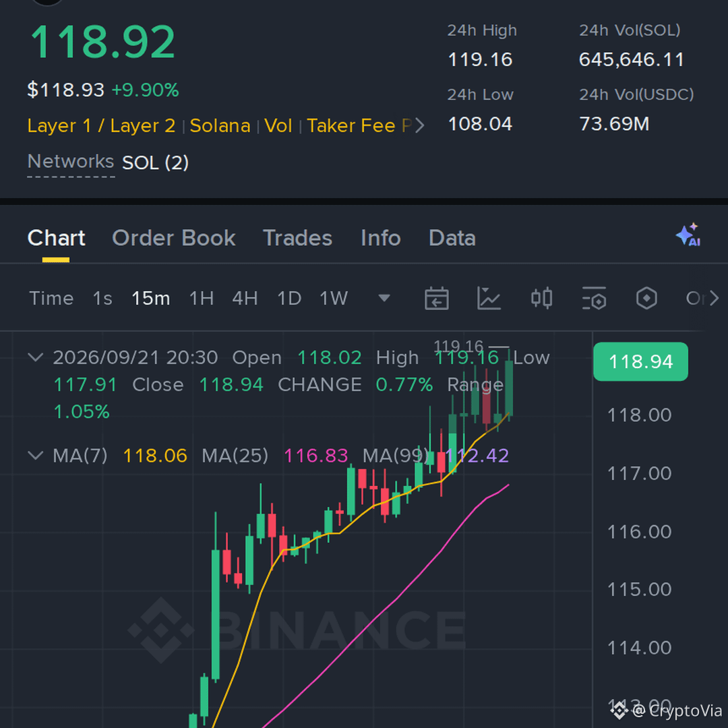Click the hexagon chart tool icon
The image size is (728, 728).
646,298
